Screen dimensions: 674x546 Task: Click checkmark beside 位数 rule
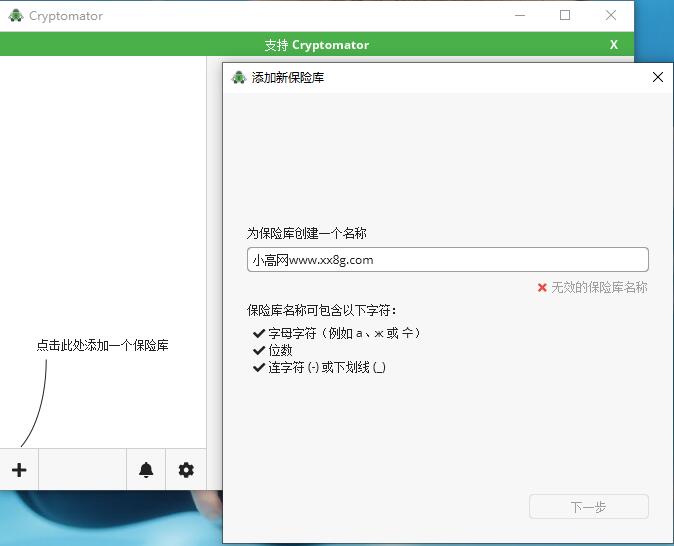pyautogui.click(x=259, y=350)
